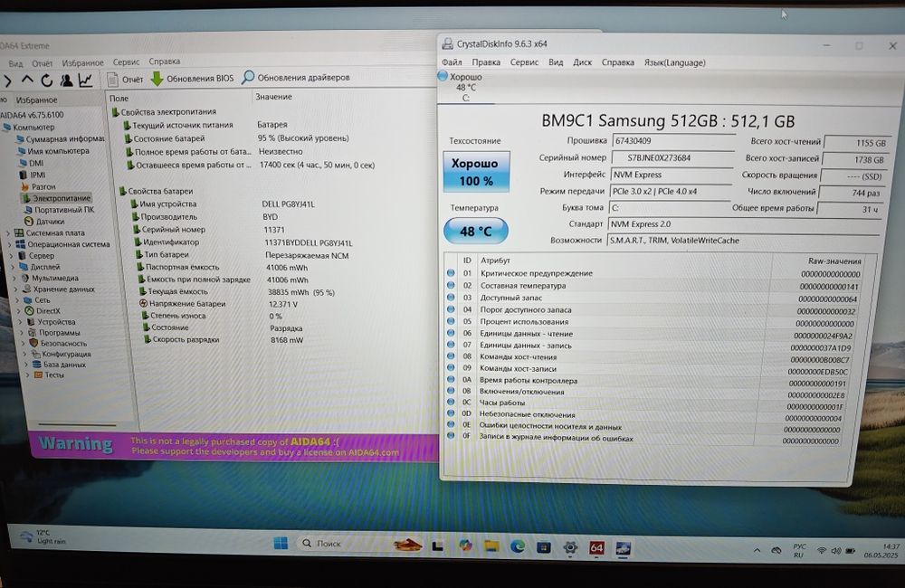Click the Серийный номер field in CrystalDiskInfo

click(x=672, y=157)
